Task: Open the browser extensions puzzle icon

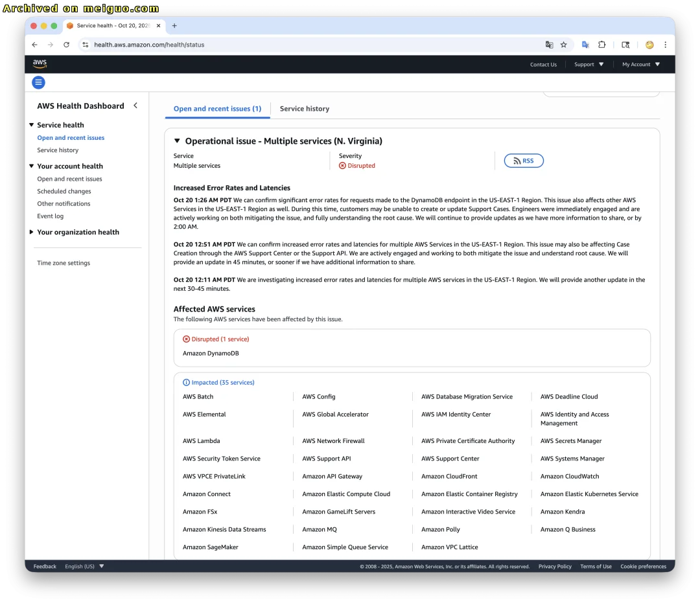Action: click(x=602, y=45)
